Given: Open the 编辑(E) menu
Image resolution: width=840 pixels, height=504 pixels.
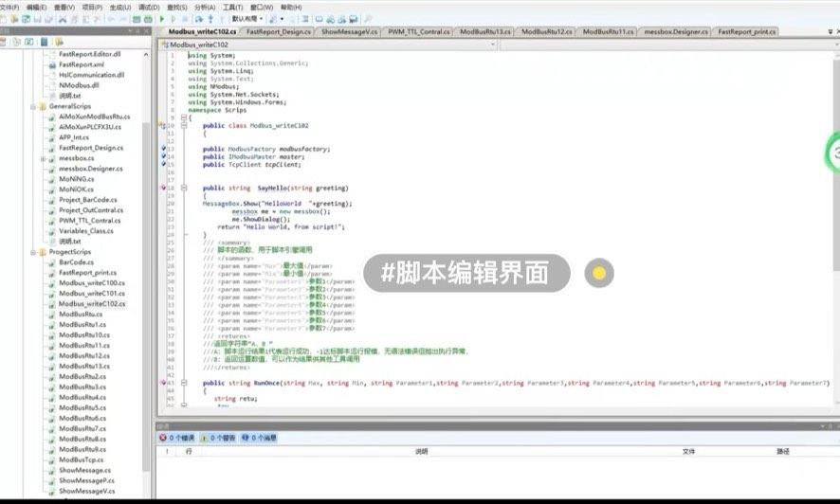Looking at the screenshot, I should click(x=36, y=8).
